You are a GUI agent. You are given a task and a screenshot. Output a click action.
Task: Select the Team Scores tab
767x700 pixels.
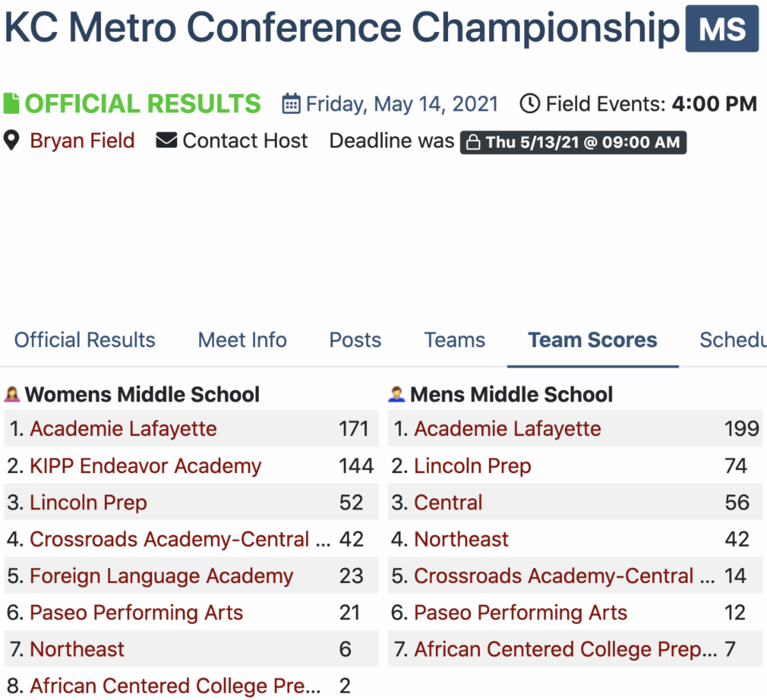point(593,340)
